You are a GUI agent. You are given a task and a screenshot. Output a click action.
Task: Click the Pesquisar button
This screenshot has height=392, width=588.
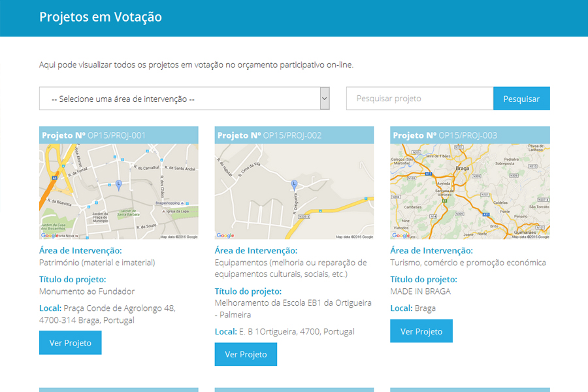point(521,99)
